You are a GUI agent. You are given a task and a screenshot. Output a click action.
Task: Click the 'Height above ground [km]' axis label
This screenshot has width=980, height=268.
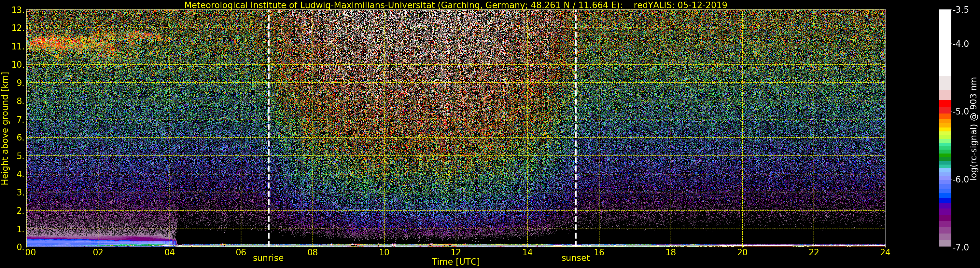tap(5, 128)
